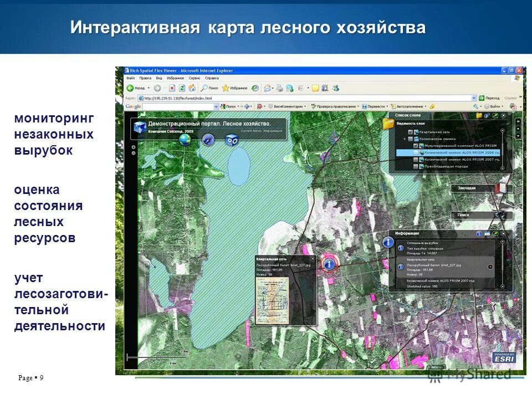Click the Переход go button

(x=489, y=98)
